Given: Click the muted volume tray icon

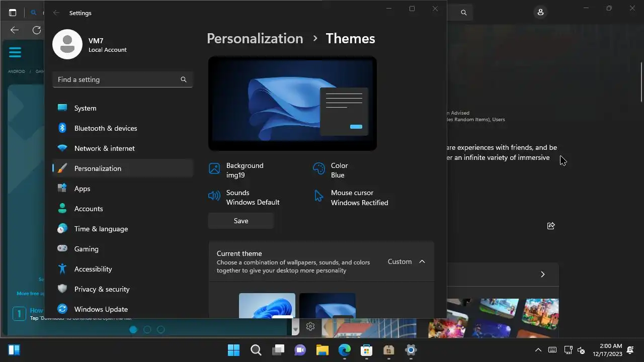Looking at the screenshot, I should pos(581,350).
